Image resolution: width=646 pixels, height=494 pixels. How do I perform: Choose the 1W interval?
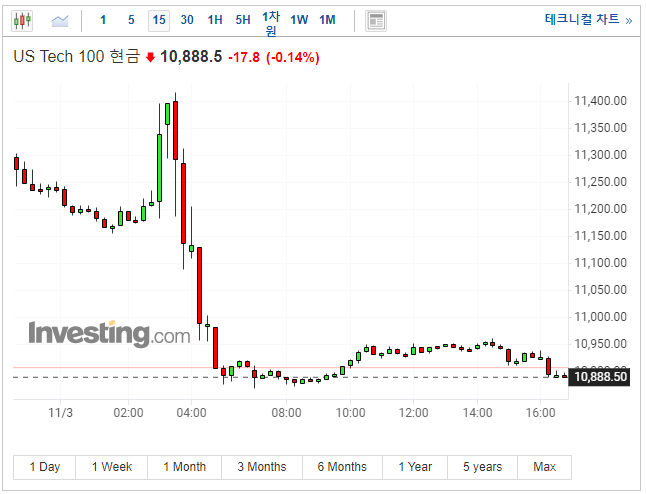299,20
